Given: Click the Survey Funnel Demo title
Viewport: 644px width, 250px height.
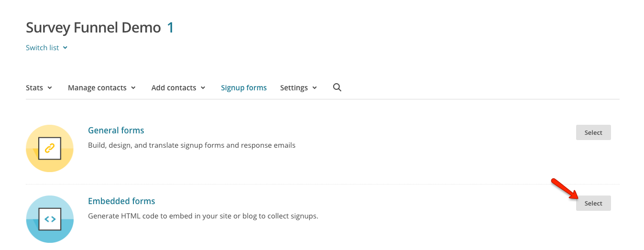Looking at the screenshot, I should point(93,28).
